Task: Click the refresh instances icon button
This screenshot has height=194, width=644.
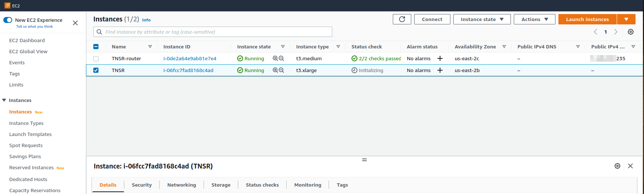Action: pos(402,19)
